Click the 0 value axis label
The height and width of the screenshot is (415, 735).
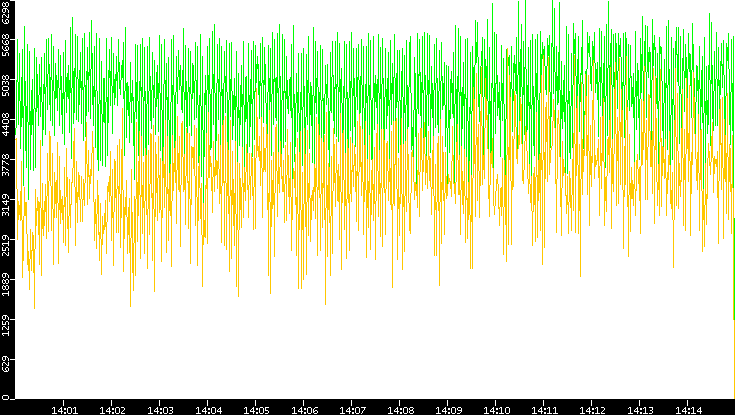click(5, 399)
